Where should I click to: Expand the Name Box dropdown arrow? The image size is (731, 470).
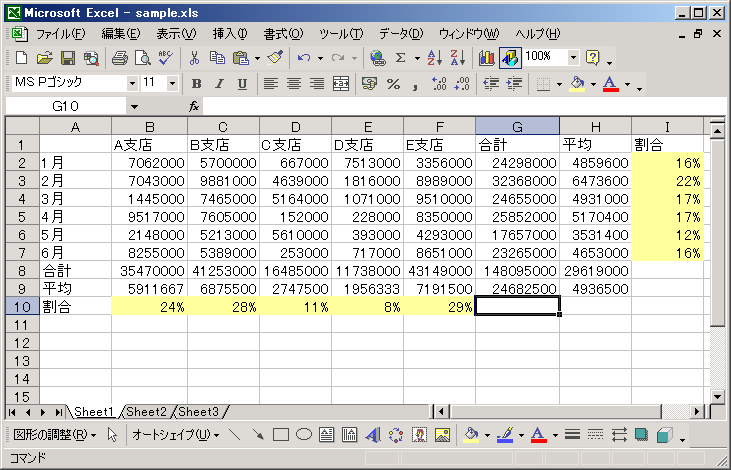pyautogui.click(x=134, y=106)
